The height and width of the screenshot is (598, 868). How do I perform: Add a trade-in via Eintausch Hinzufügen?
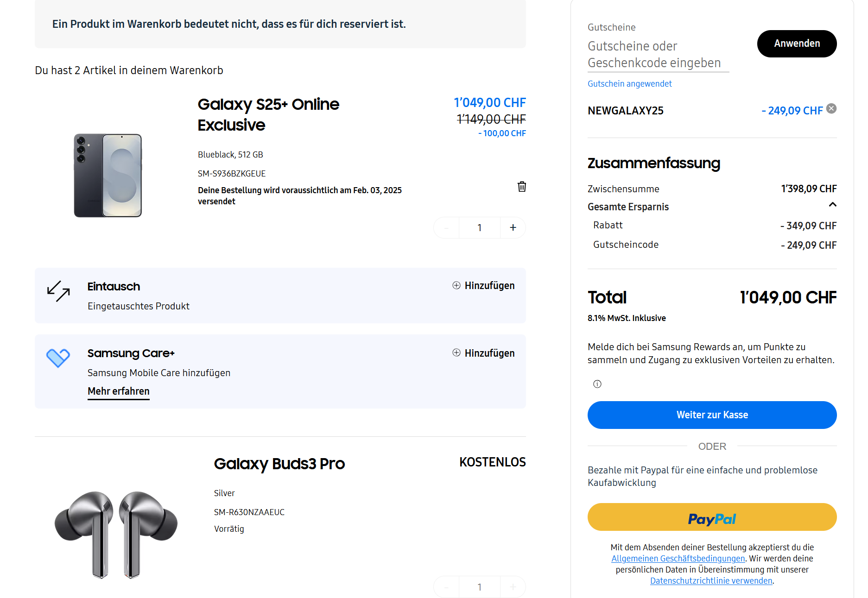coord(484,285)
